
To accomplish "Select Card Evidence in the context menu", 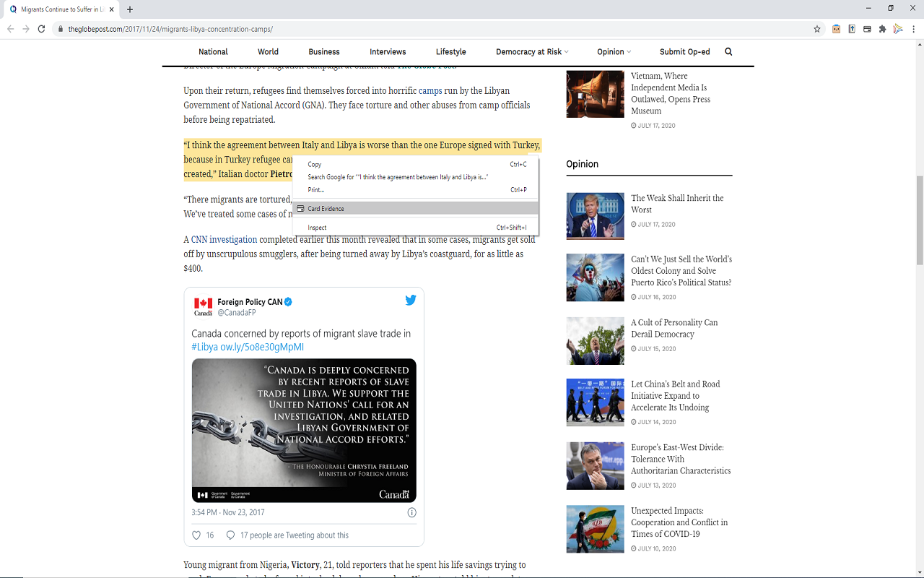I will (416, 209).
